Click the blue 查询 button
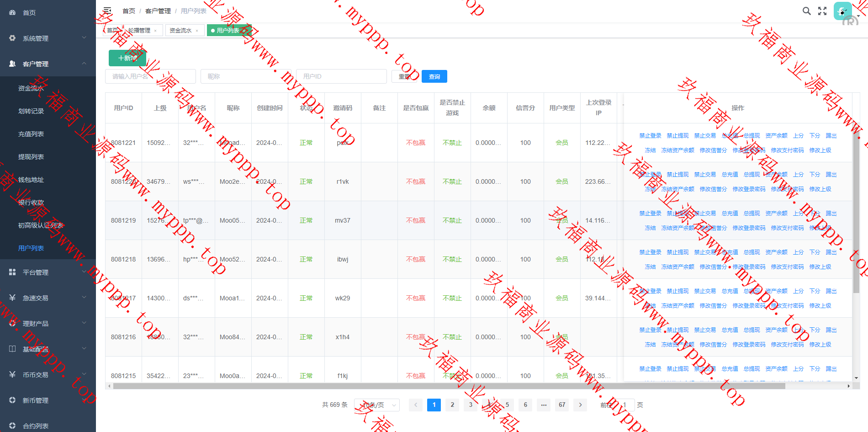Viewport: 868px width, 432px height. point(434,76)
